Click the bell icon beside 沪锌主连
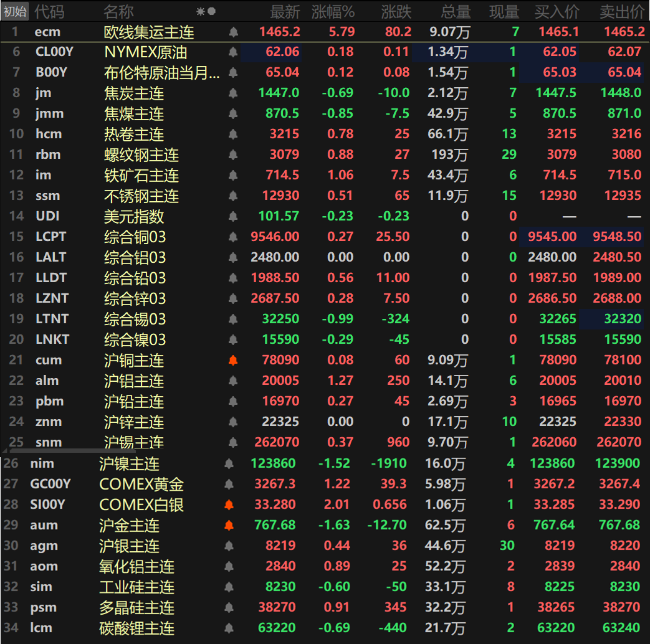This screenshot has width=650, height=644. click(x=233, y=422)
